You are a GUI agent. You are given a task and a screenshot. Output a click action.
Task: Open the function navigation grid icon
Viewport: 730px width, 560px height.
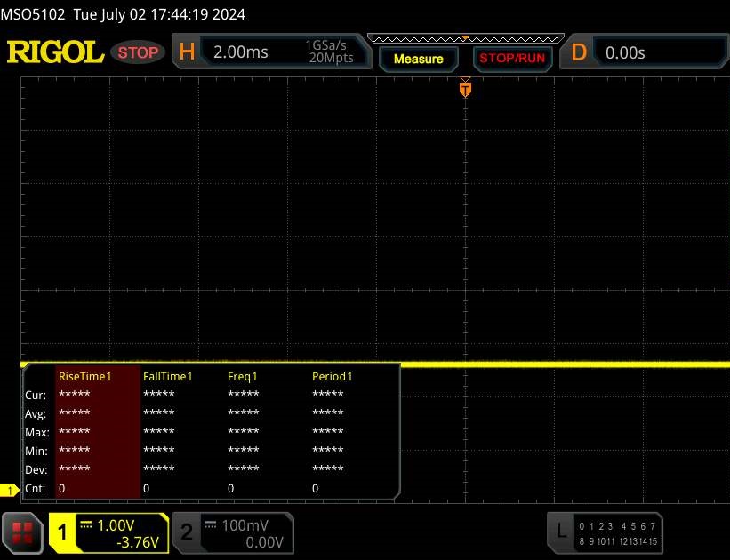click(24, 532)
